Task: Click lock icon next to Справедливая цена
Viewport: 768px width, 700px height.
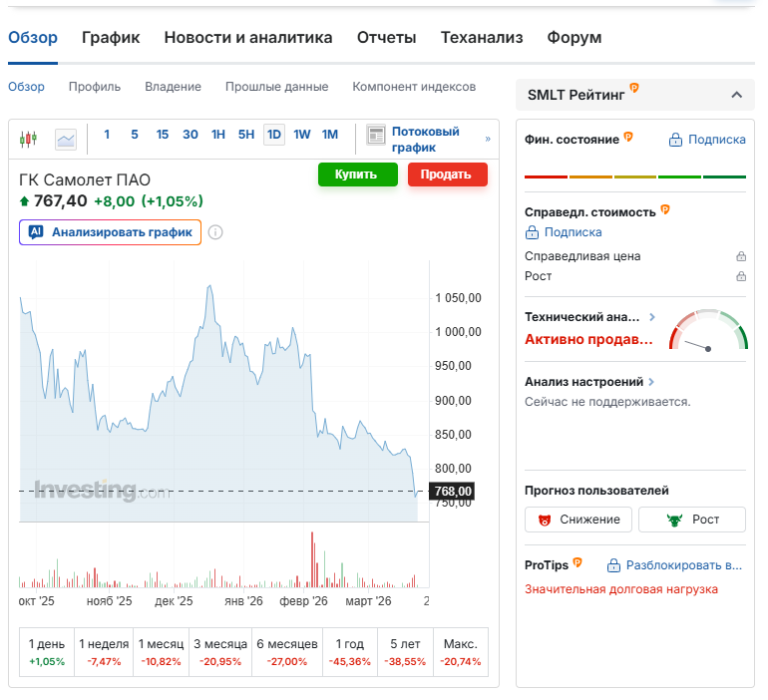Action: tap(740, 256)
